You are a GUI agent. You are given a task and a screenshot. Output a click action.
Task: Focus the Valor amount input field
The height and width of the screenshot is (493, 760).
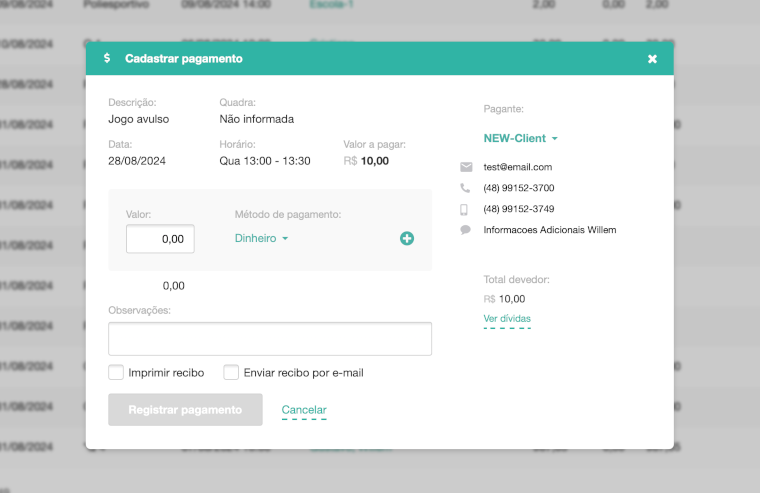click(160, 239)
